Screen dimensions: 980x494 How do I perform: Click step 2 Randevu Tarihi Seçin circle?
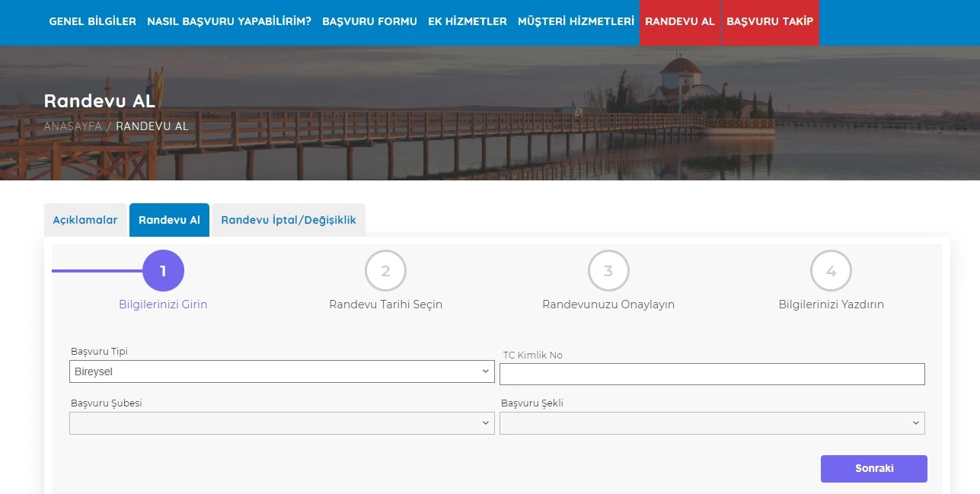pyautogui.click(x=385, y=270)
